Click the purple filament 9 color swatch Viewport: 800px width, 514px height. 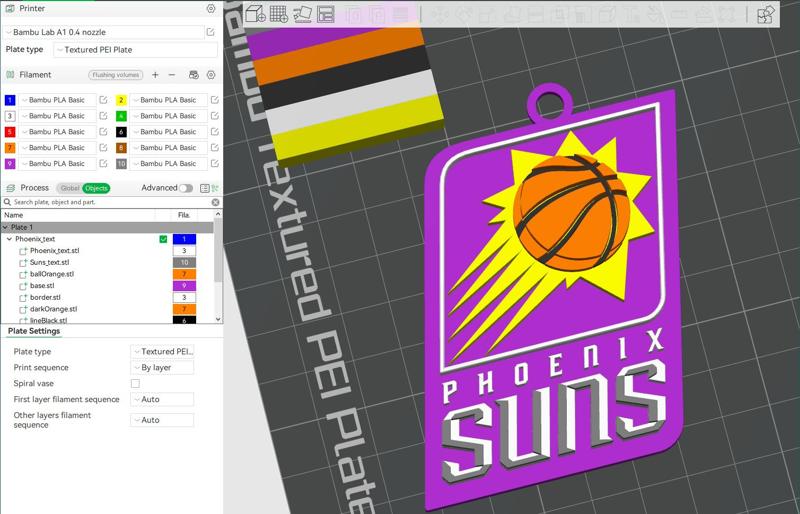pyautogui.click(x=10, y=163)
